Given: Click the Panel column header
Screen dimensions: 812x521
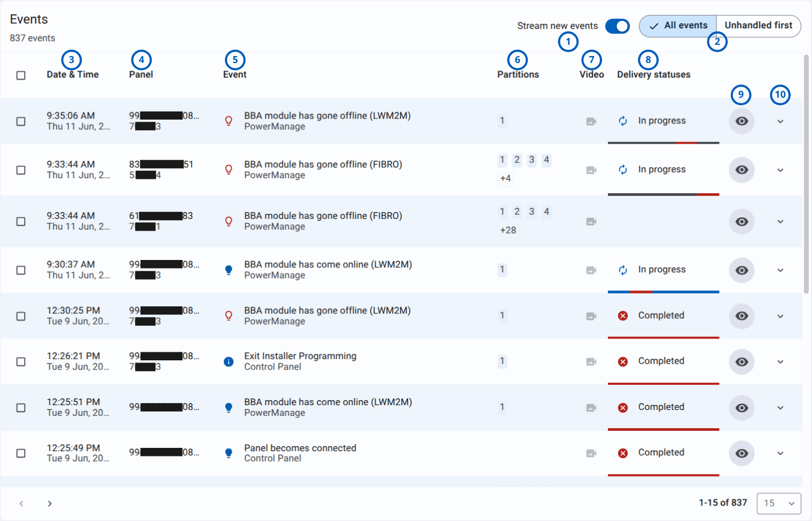Looking at the screenshot, I should [x=141, y=75].
